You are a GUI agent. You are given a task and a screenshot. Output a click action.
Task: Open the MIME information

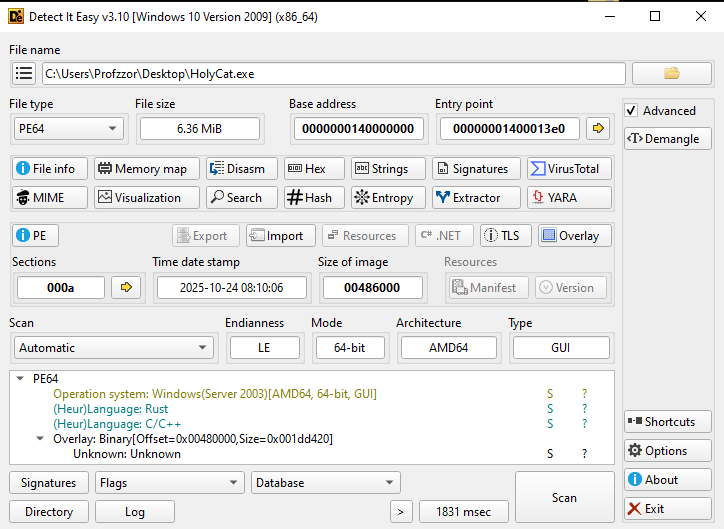tap(50, 198)
